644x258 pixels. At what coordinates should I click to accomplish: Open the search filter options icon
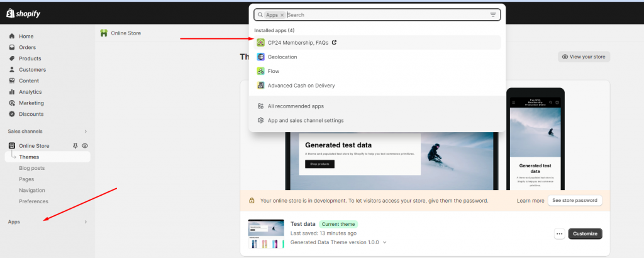(x=493, y=15)
